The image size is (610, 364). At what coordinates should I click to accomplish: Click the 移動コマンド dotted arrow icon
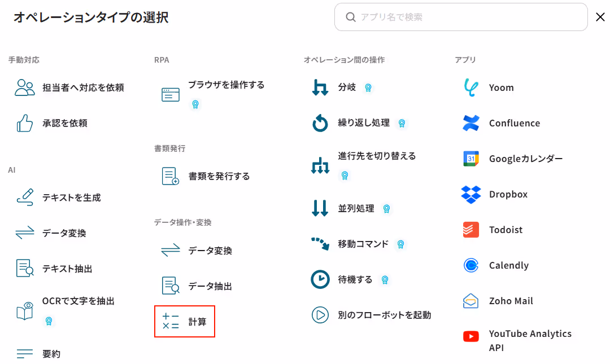[320, 243]
